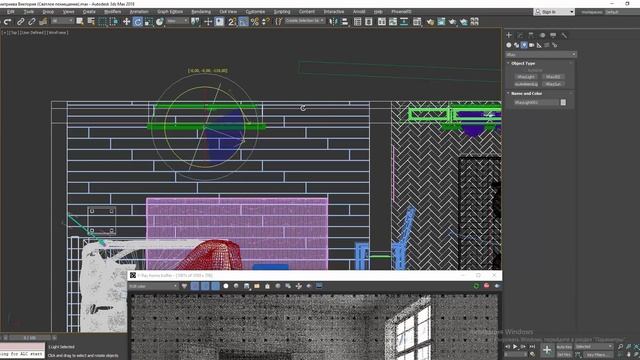
Task: Open the VFB channel dropdown (RGB color)
Action: click(153, 287)
